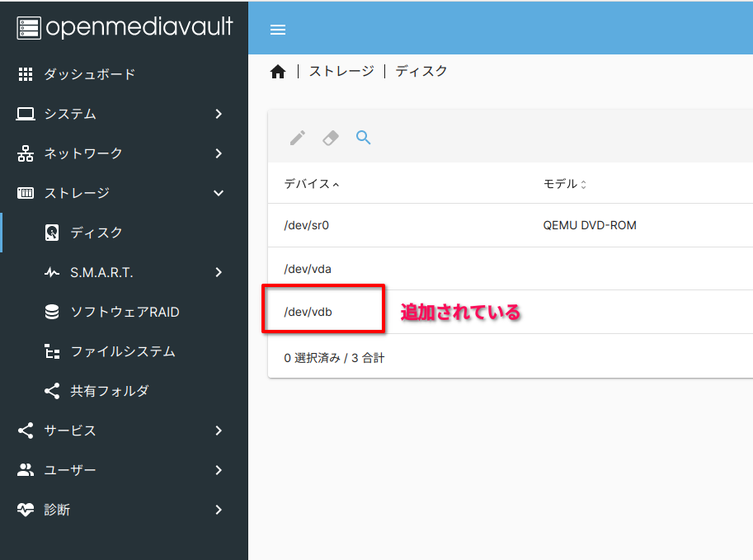The height and width of the screenshot is (560, 753).
Task: Click the ファイルシステム tree icon
Action: pos(52,351)
